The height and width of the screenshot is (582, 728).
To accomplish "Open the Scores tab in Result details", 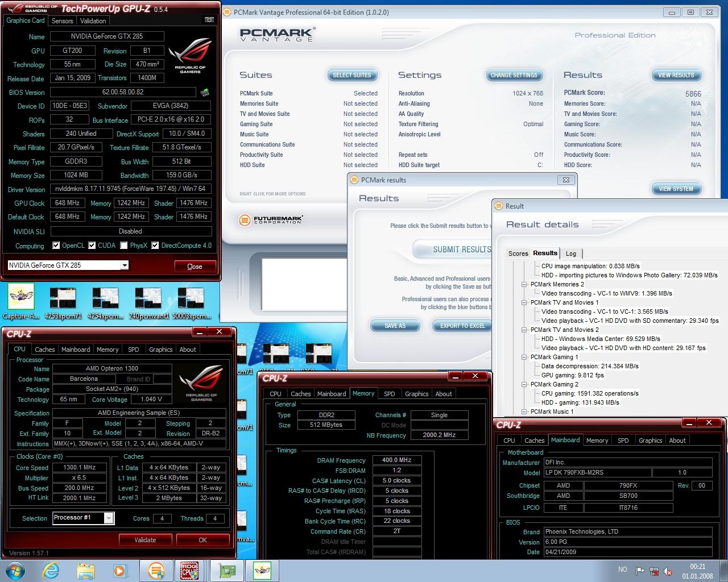I will (x=518, y=253).
